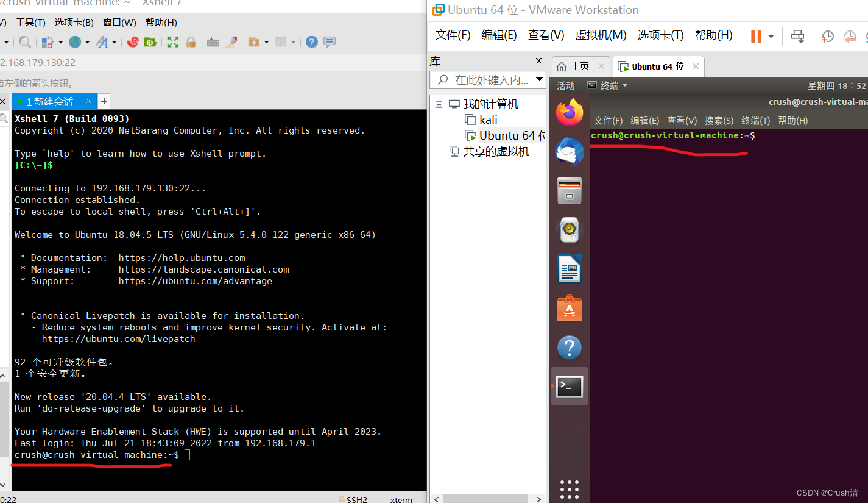The image size is (868, 503).
Task: Click the Help question mark icon in Xshell
Action: (x=311, y=41)
